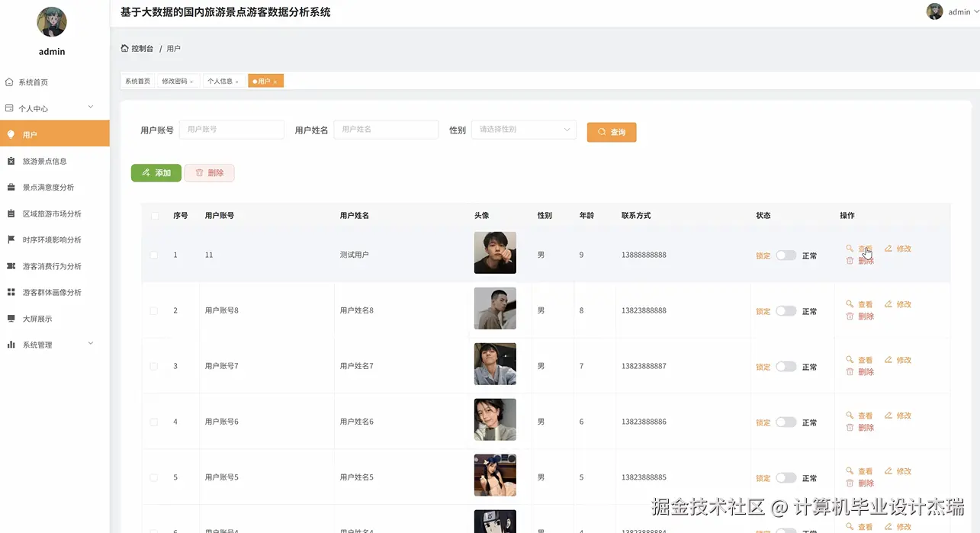This screenshot has width=980, height=533.
Task: Toggle the status switch for 用户账号6
Action: 786,422
